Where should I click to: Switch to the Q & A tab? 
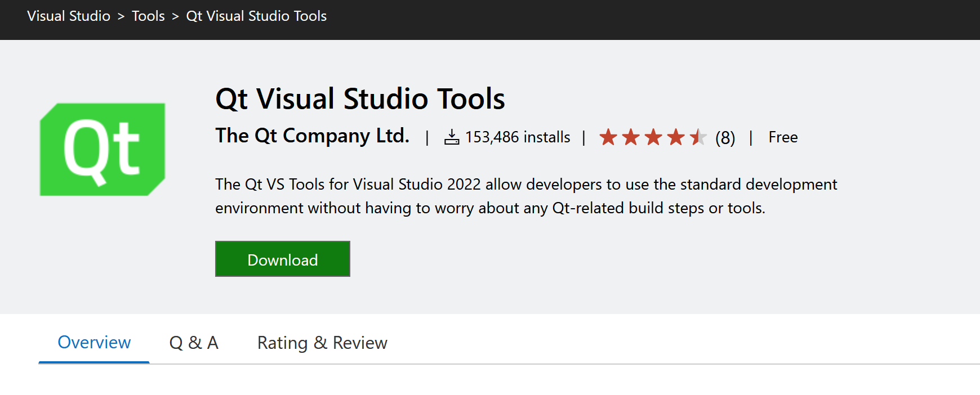tap(194, 342)
